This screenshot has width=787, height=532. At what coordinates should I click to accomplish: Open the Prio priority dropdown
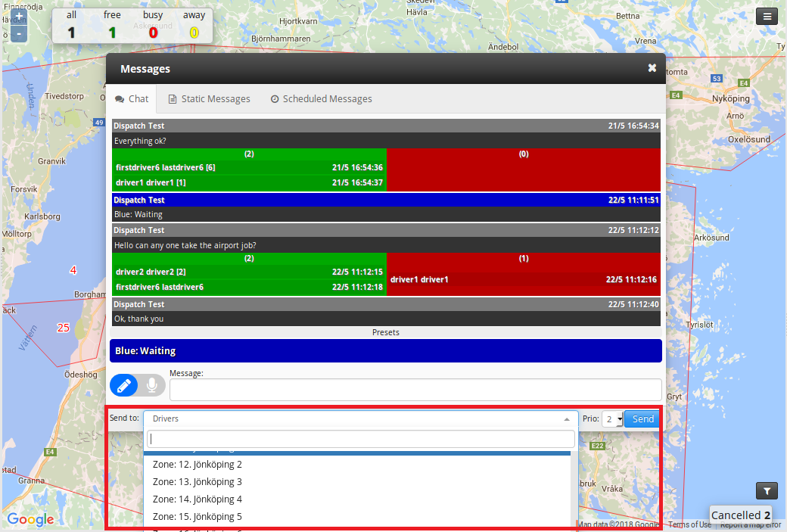point(612,419)
